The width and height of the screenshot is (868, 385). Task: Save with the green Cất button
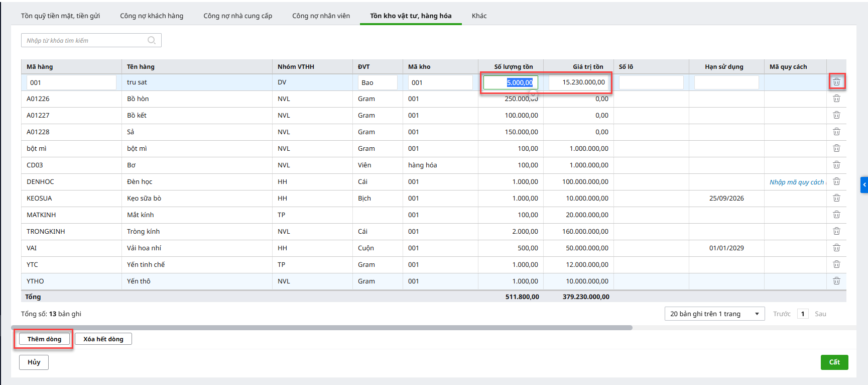coord(834,362)
